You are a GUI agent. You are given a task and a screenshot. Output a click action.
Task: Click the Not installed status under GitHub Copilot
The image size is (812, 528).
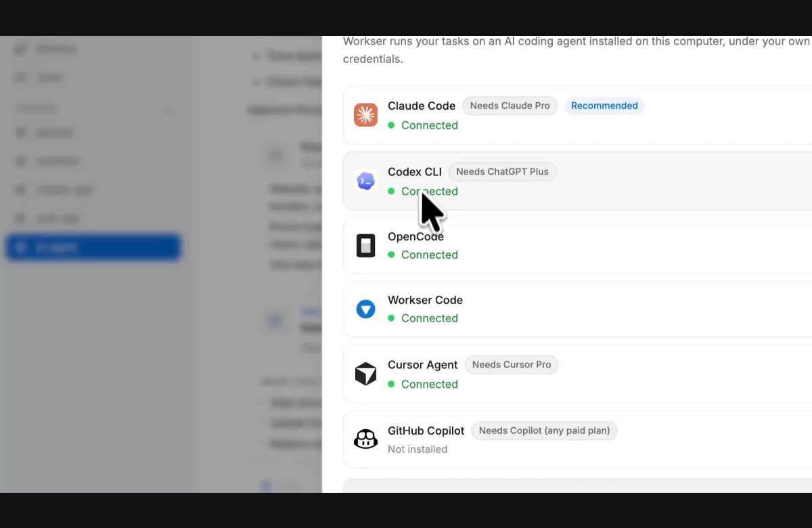[x=418, y=449]
